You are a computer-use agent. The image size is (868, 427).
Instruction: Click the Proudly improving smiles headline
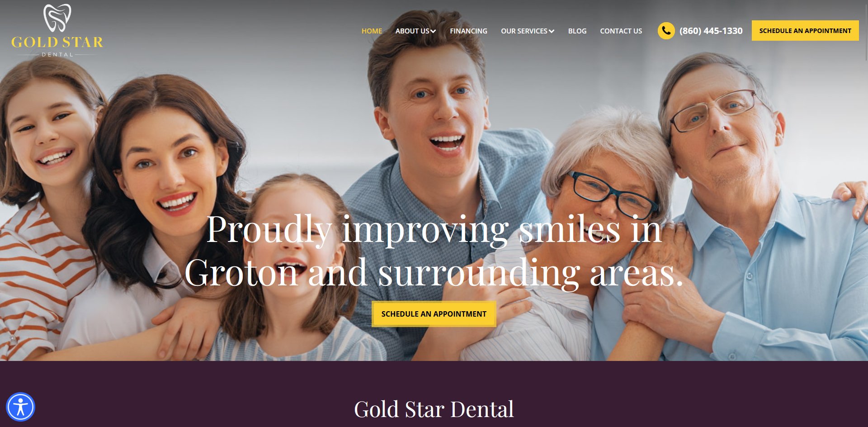(x=434, y=251)
